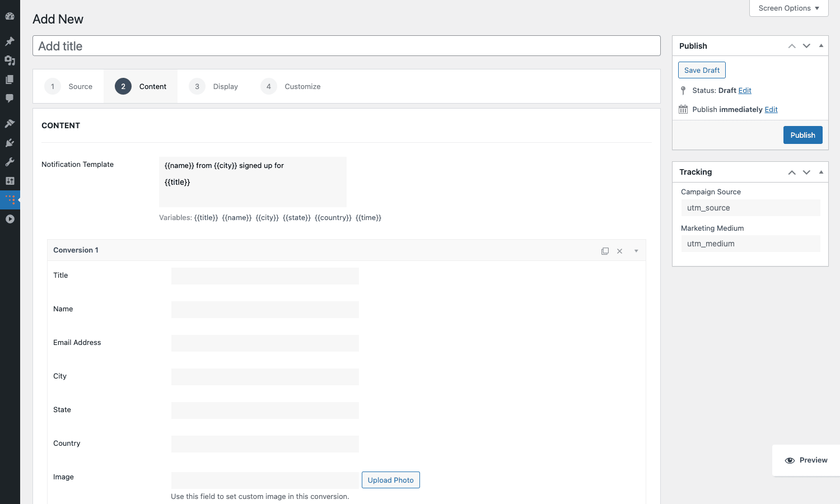Click Marketing Medium utm_medium field
The height and width of the screenshot is (504, 840).
[x=750, y=244]
